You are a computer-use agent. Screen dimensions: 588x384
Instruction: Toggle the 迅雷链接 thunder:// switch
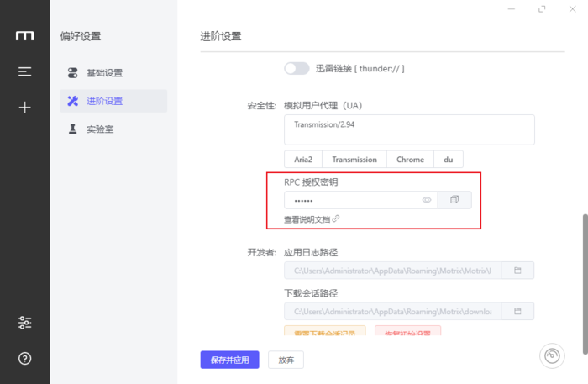click(297, 68)
